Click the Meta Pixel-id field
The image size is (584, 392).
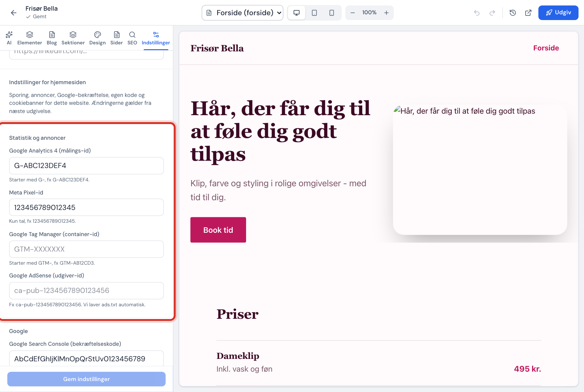[86, 207]
